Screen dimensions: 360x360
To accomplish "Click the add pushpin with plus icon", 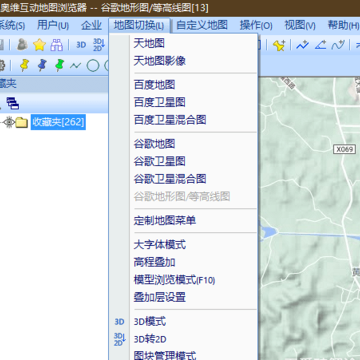I will click(x=278, y=45).
